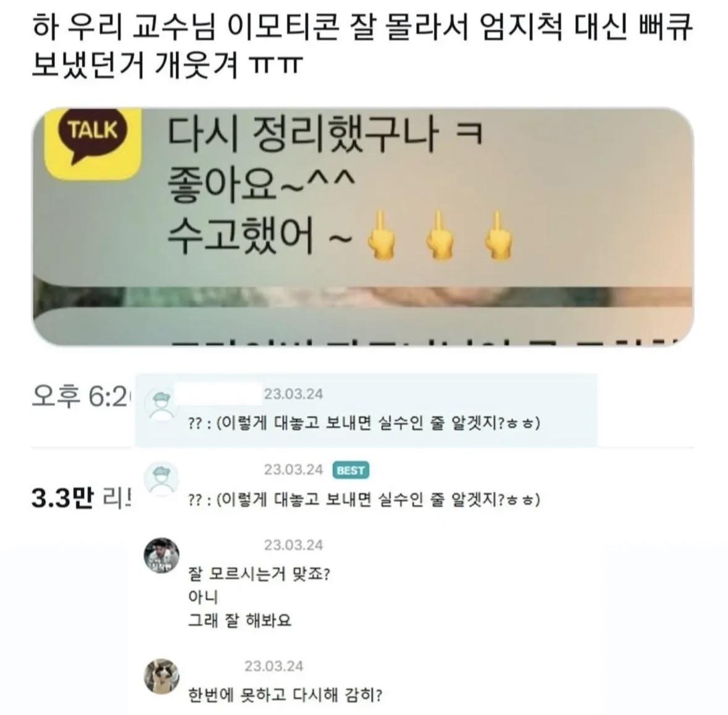Click the 다시 정리했구나 message line
The height and width of the screenshot is (715, 728).
pyautogui.click(x=324, y=134)
